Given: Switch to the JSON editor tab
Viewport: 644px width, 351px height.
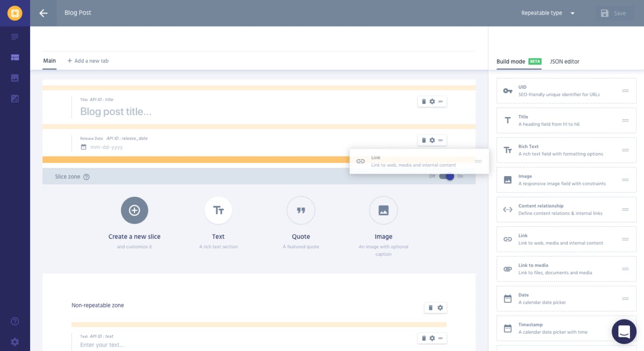Looking at the screenshot, I should tap(565, 61).
